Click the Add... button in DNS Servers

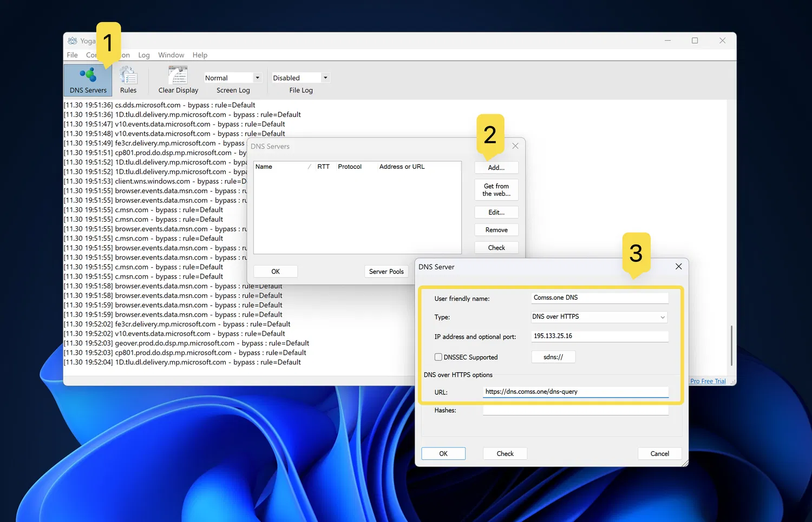pos(496,168)
